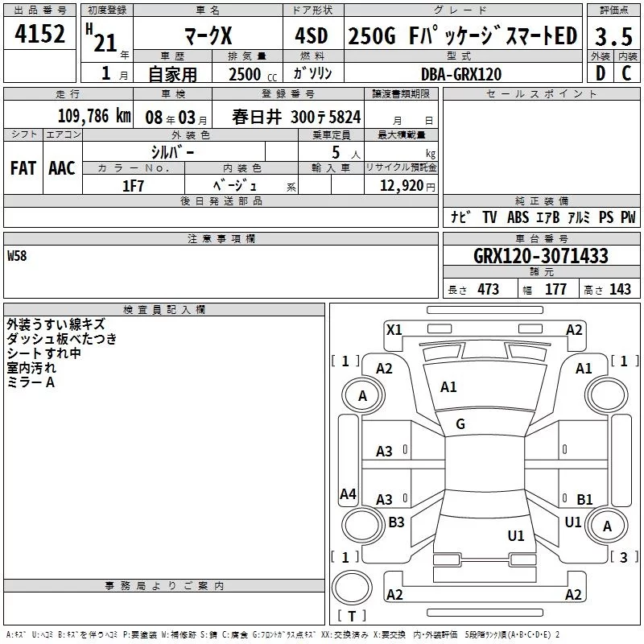Select inspector note 室内汚れ
This screenshot has width=644, height=644.
tap(31, 368)
